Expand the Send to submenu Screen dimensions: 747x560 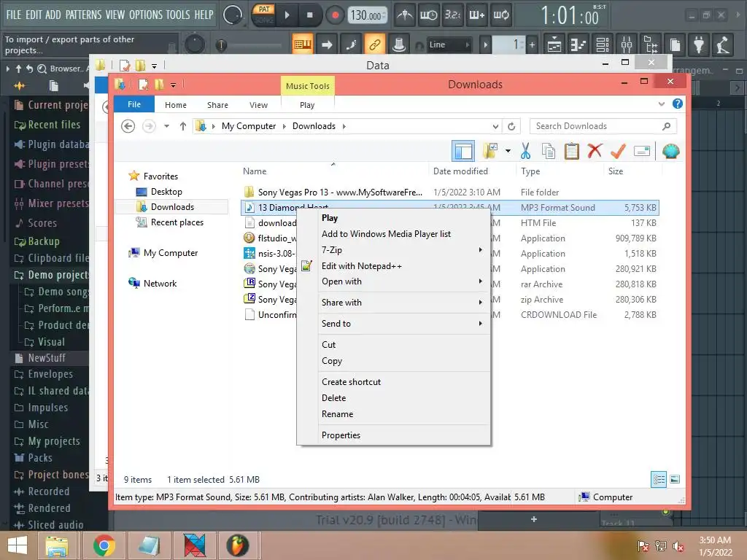[x=393, y=323]
